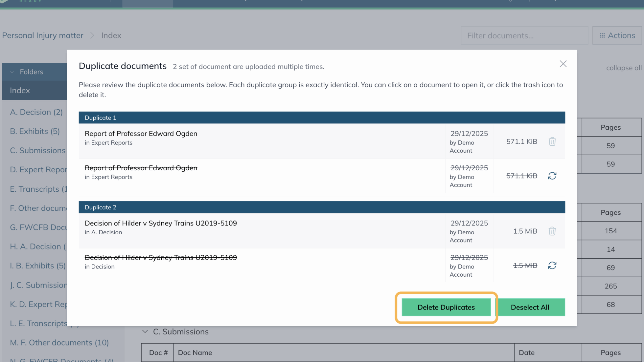
Task: Open the A. Decision (2) folder
Action: pyautogui.click(x=36, y=112)
